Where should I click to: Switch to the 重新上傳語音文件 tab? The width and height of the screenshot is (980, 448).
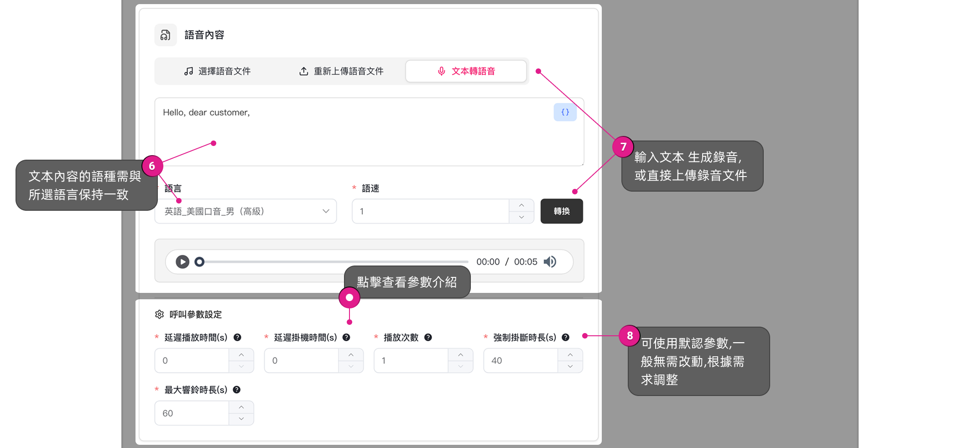(x=341, y=71)
